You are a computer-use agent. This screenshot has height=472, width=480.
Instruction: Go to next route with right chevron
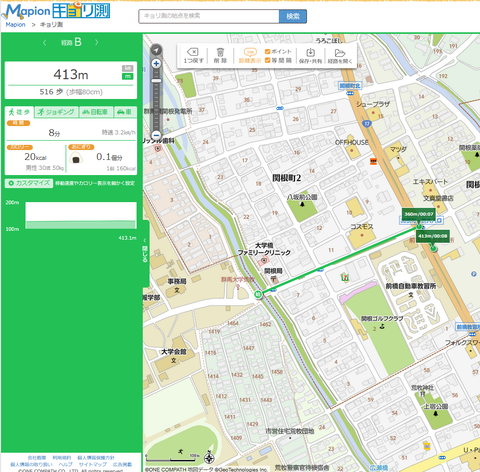coord(97,42)
